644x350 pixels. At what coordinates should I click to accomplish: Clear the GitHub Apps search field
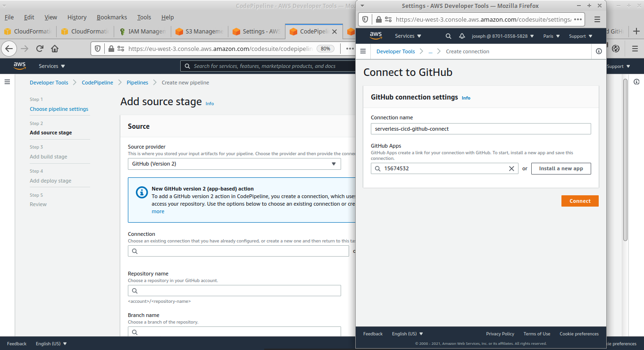click(511, 168)
